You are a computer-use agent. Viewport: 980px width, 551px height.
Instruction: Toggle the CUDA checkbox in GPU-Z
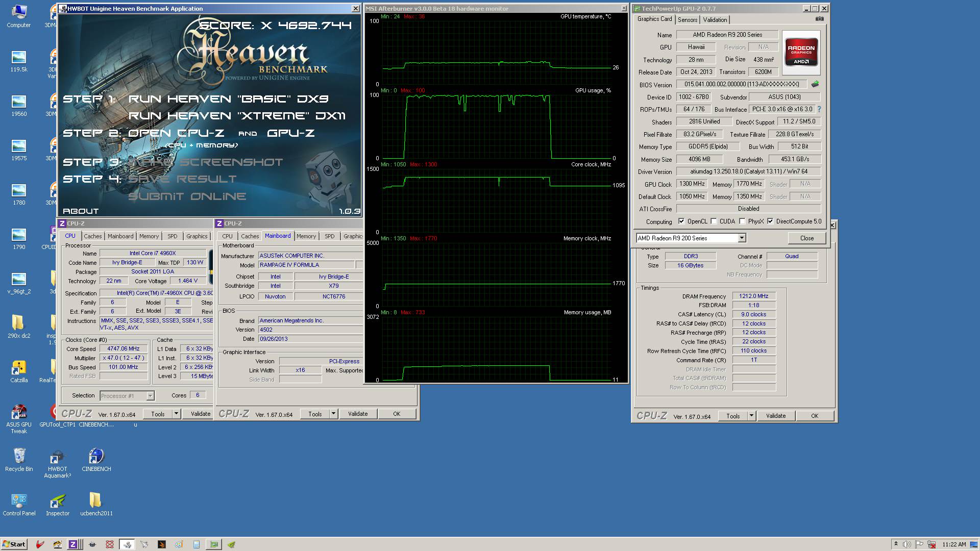714,221
